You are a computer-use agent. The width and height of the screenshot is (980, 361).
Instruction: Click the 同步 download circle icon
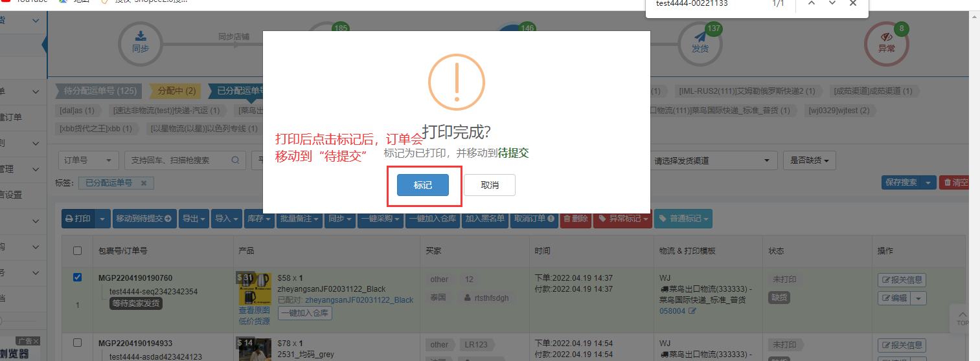point(141,43)
